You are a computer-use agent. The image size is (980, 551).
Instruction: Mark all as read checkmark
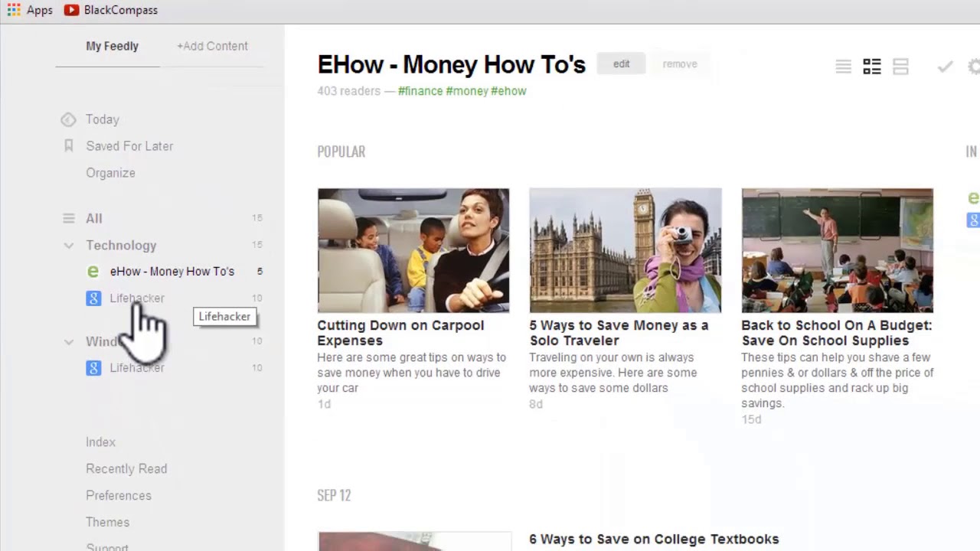pyautogui.click(x=945, y=67)
